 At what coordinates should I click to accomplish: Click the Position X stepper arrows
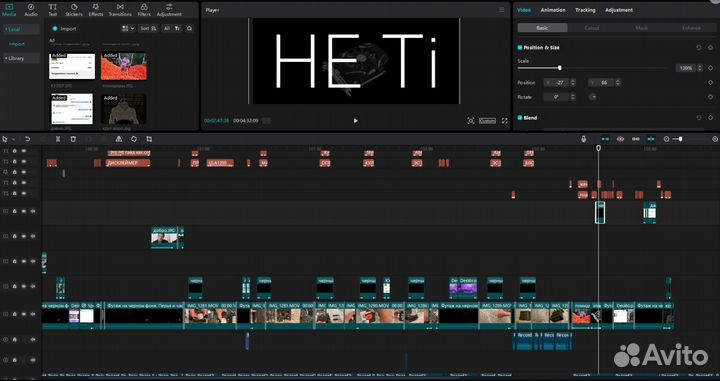pos(573,83)
